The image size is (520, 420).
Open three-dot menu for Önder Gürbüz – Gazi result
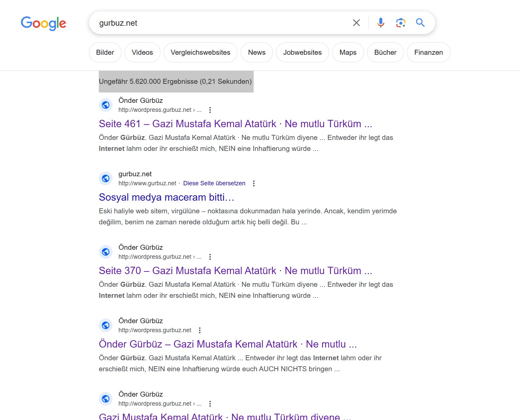point(200,330)
